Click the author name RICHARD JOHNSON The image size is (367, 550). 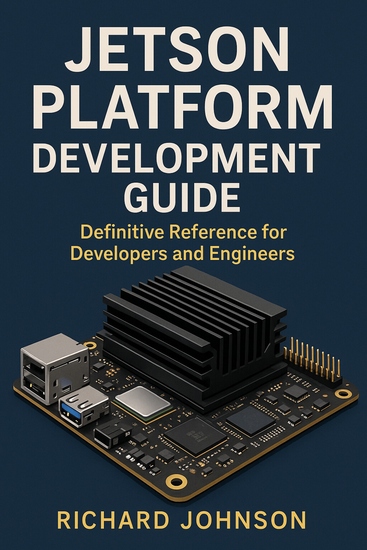[x=182, y=520]
